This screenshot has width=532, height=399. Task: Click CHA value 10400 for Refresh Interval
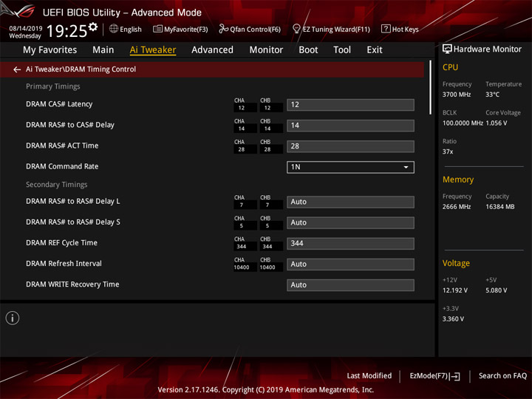tap(242, 267)
